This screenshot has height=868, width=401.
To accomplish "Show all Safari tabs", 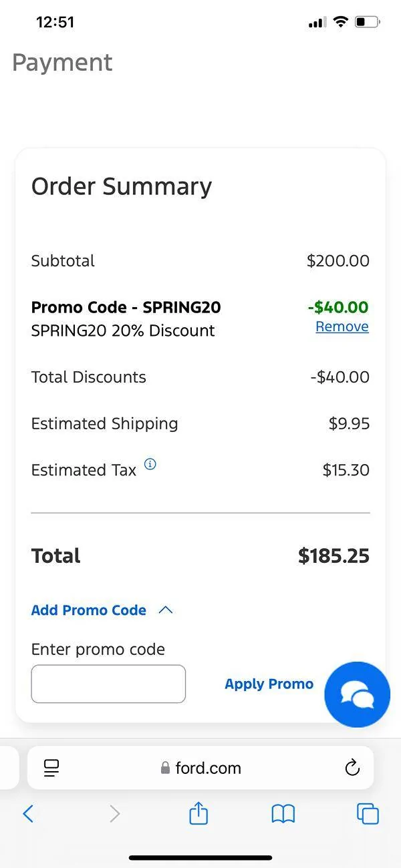I will coord(368,813).
